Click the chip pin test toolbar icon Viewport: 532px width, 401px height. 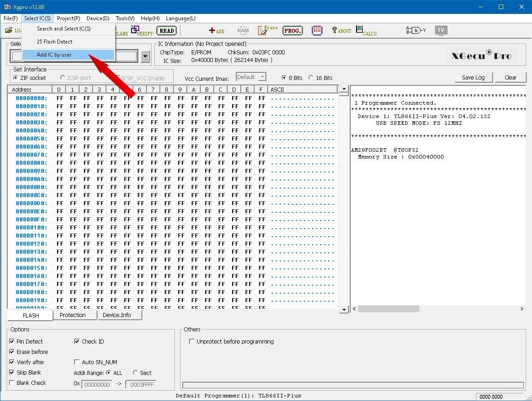(x=317, y=31)
